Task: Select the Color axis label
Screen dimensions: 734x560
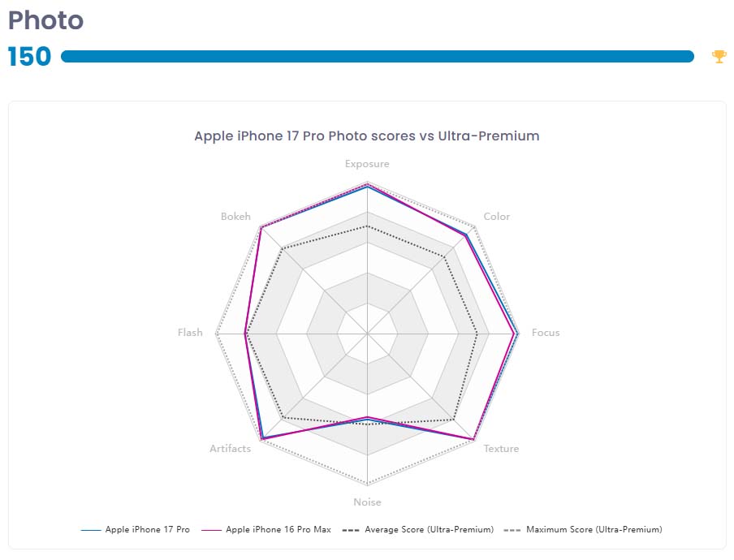Action: coord(497,217)
